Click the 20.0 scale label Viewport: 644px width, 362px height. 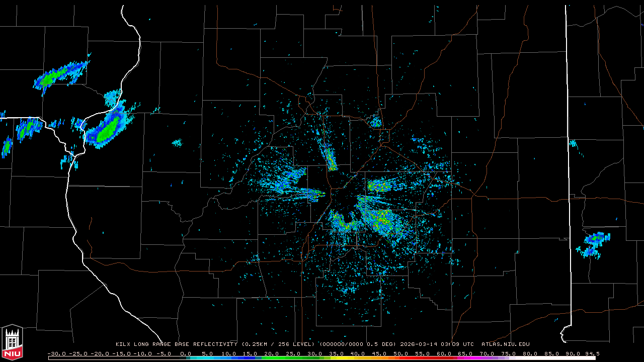[272, 353]
